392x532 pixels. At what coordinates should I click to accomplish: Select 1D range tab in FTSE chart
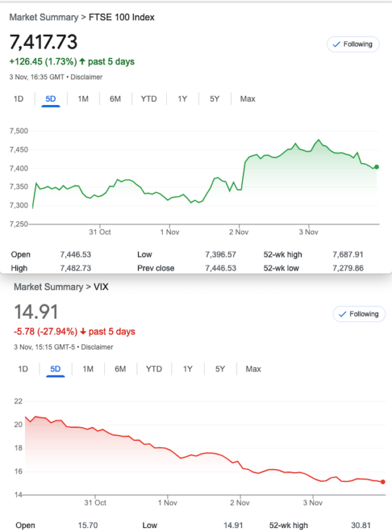(19, 99)
